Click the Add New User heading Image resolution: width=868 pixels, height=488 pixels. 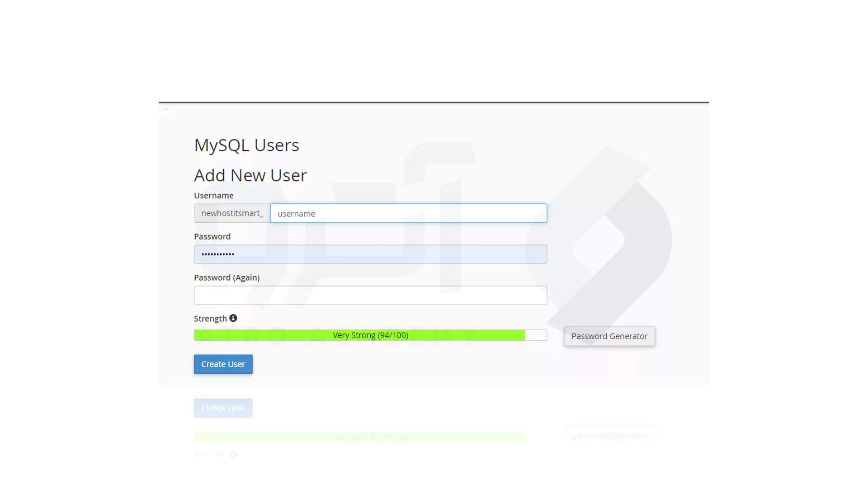click(250, 175)
